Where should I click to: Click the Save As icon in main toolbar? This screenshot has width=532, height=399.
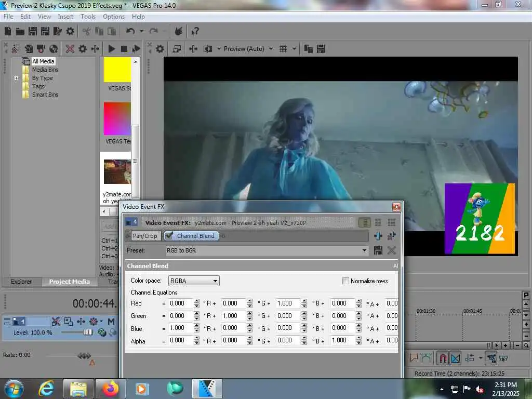[x=45, y=32]
